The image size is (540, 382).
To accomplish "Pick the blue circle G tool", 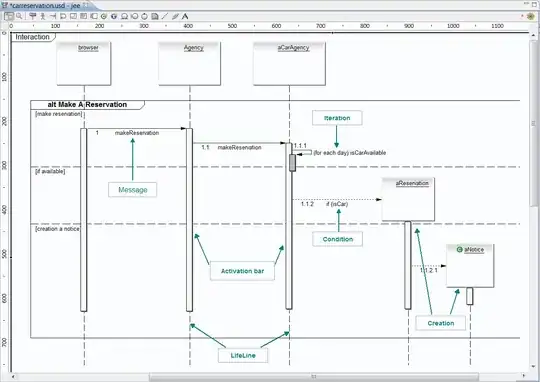I will coord(114,16).
